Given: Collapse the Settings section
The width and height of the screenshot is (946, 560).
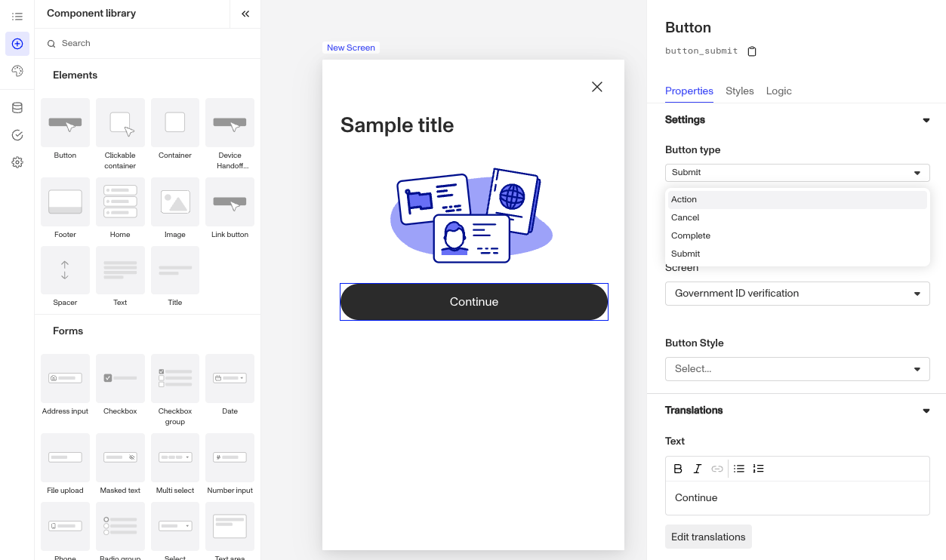Looking at the screenshot, I should (x=926, y=120).
